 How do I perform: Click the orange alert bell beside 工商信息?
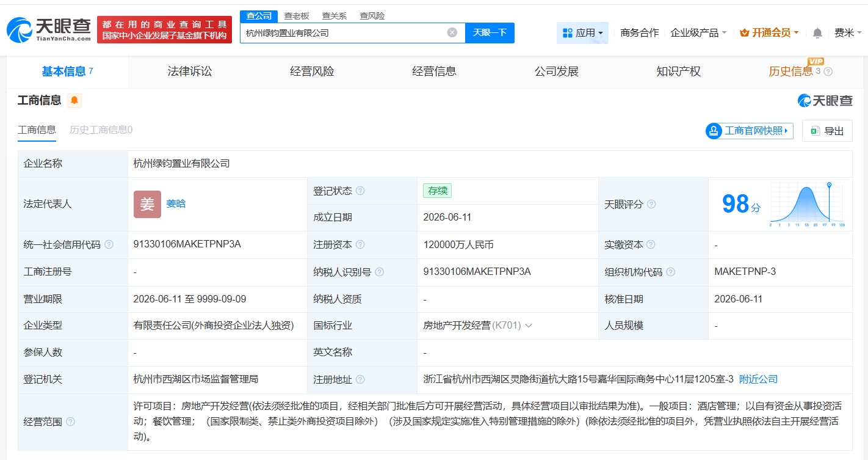pyautogui.click(x=74, y=101)
